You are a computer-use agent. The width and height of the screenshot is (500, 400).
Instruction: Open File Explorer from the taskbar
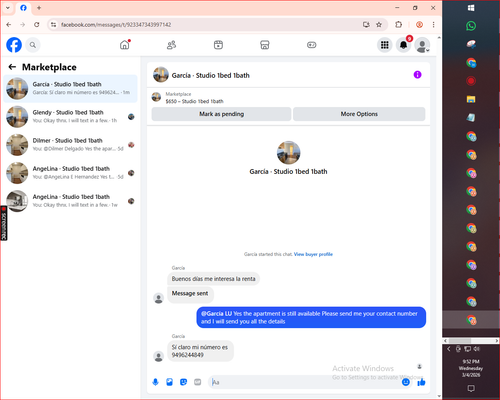point(471,99)
